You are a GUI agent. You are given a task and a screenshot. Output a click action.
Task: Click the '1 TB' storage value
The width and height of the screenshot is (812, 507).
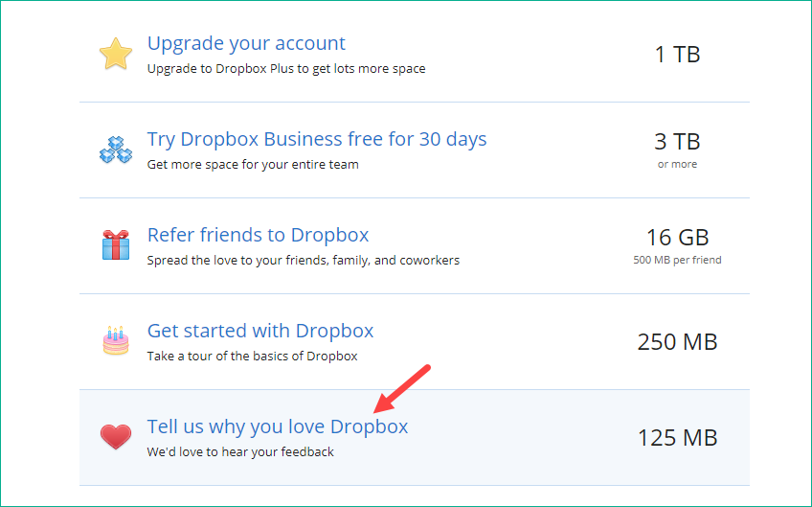677,55
